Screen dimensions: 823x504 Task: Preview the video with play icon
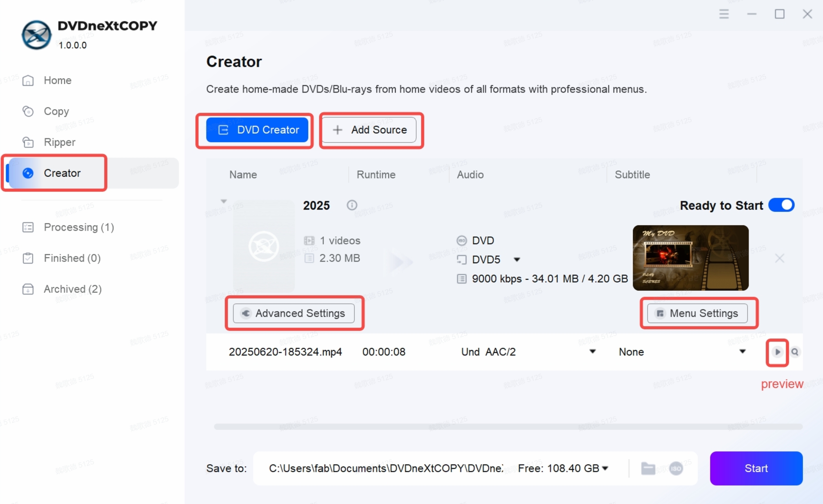tap(777, 352)
